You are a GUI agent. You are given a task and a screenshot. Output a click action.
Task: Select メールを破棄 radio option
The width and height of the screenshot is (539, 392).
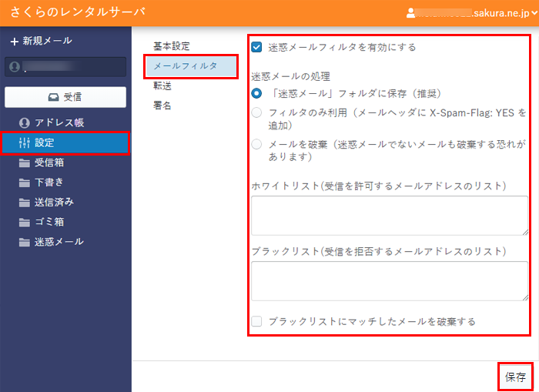coord(256,144)
